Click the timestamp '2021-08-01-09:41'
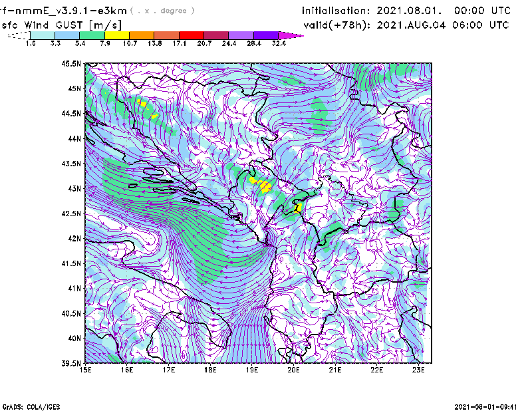The width and height of the screenshot is (532, 411). pyautogui.click(x=485, y=407)
